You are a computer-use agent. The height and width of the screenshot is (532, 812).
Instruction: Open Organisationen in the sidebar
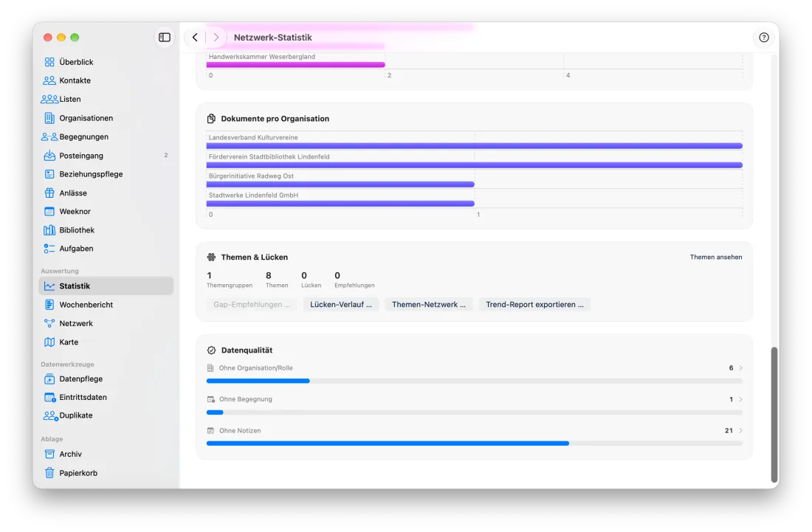pos(106,118)
